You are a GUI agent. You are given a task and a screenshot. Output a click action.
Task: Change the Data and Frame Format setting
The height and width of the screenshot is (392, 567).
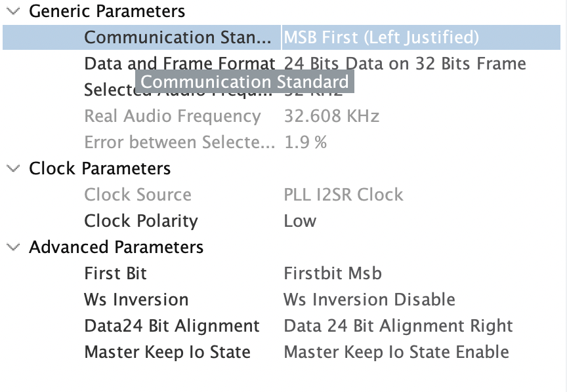click(x=404, y=64)
